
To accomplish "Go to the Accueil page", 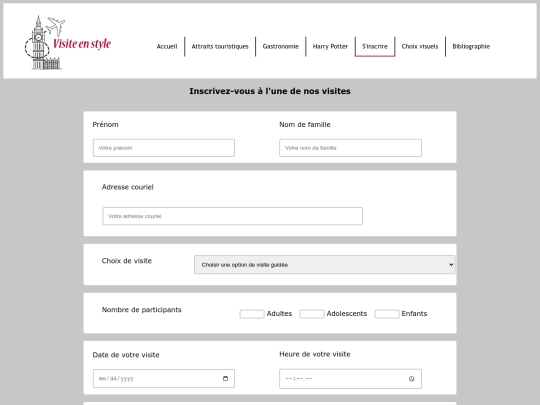I will [167, 46].
